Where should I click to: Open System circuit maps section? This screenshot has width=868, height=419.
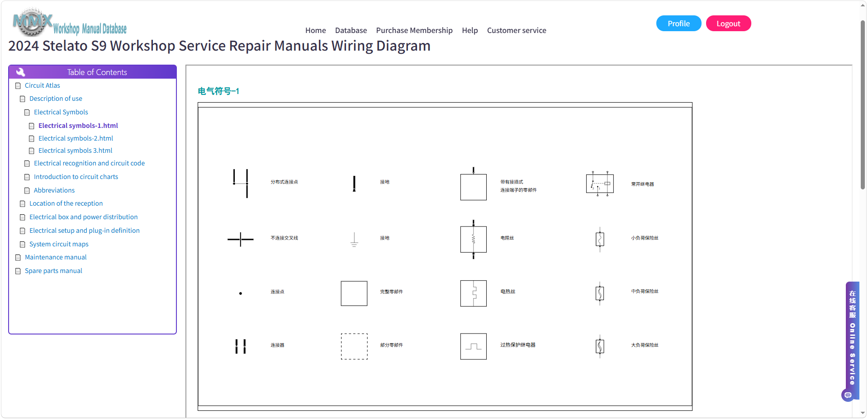pos(59,244)
